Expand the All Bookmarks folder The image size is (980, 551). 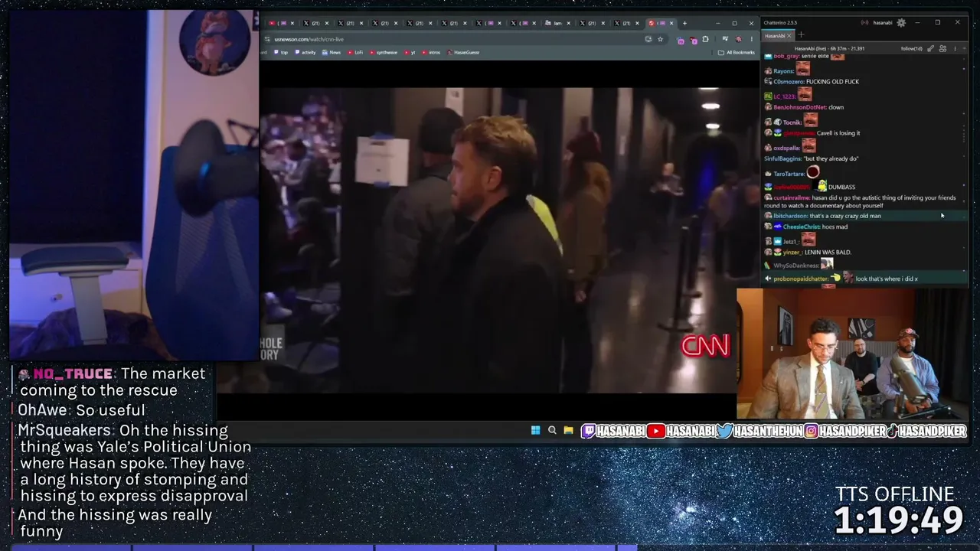click(x=737, y=52)
